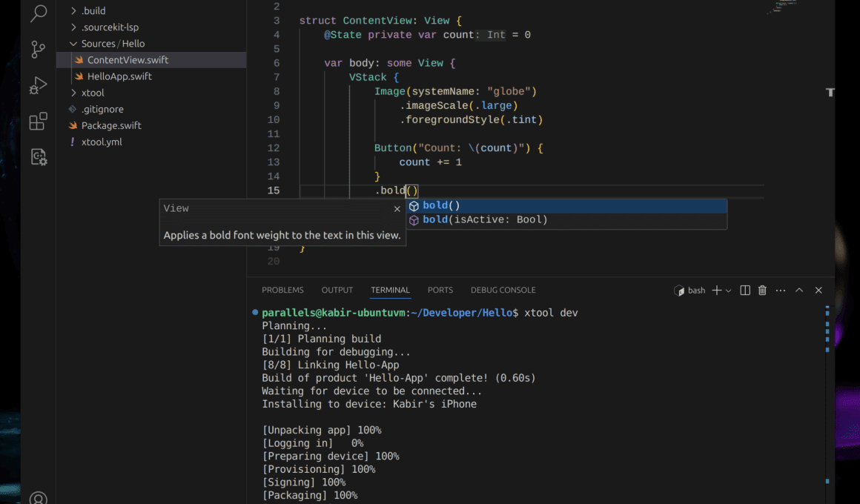
Task: Click the "globe" string in code
Action: 509,92
